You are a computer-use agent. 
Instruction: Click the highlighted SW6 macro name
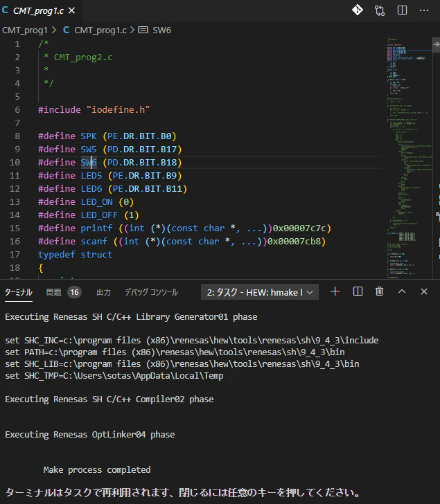[89, 162]
